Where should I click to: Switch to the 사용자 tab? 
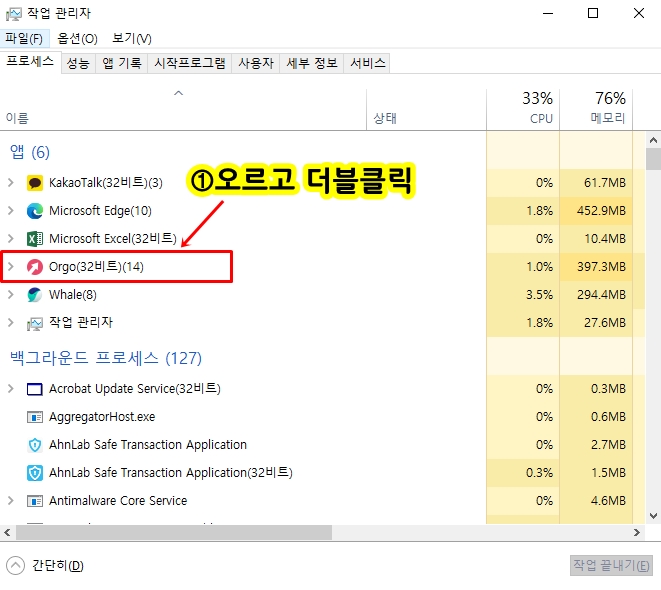pyautogui.click(x=256, y=63)
